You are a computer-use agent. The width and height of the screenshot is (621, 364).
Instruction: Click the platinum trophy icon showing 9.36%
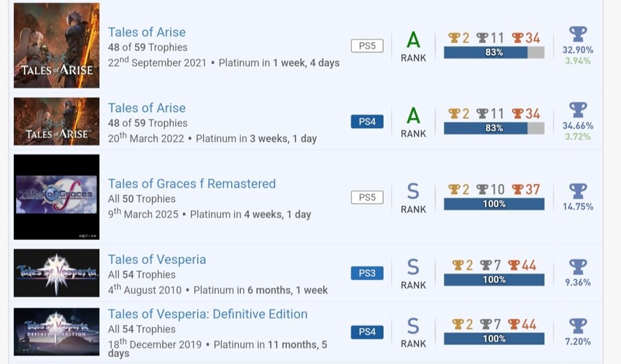[578, 266]
